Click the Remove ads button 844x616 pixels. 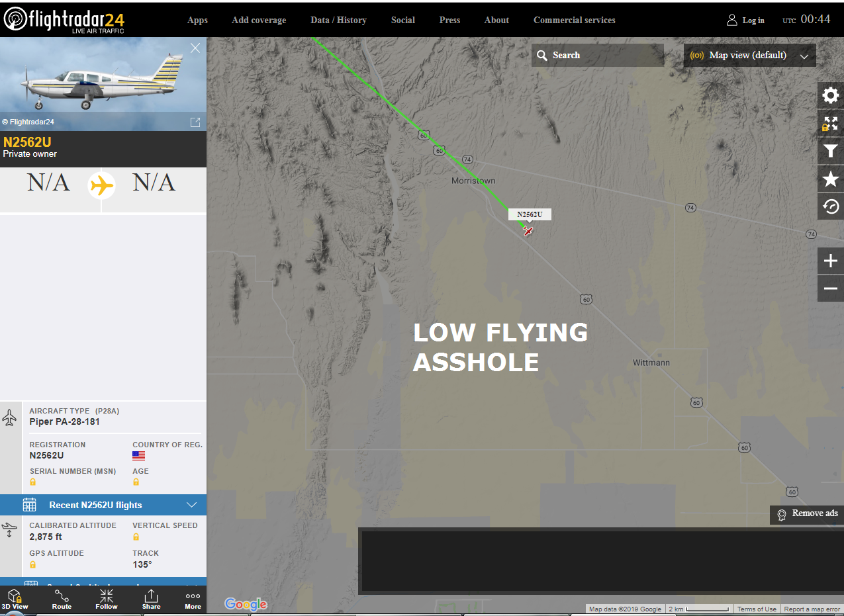[807, 514]
